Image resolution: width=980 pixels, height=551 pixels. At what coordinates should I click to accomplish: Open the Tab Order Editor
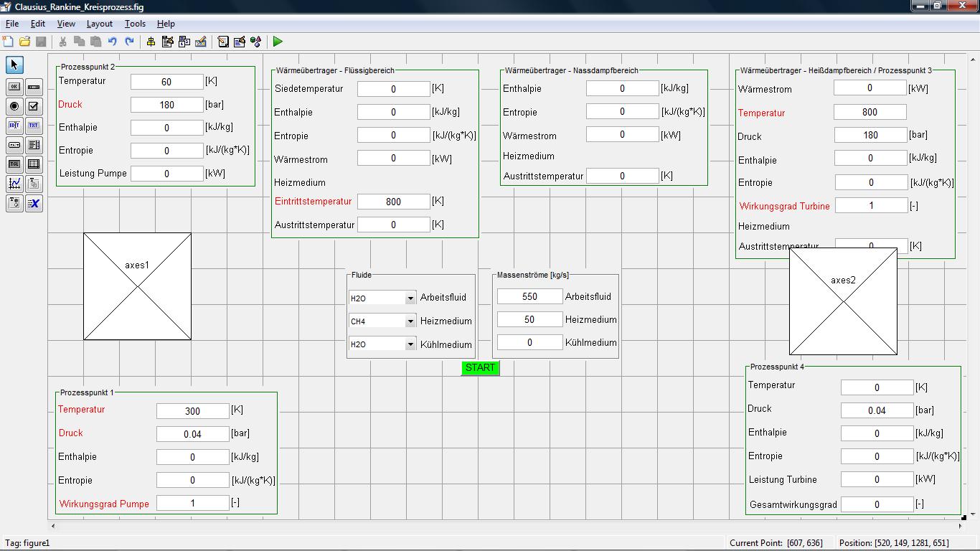pos(184,42)
